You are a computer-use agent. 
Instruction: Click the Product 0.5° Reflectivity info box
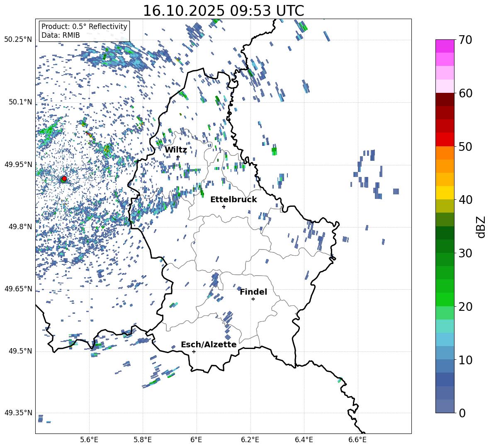point(84,31)
